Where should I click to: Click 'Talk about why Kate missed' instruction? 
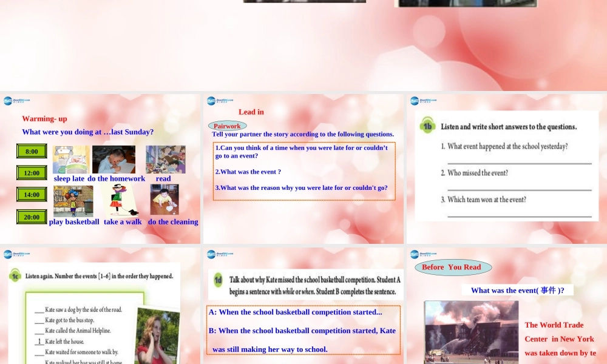coord(314,286)
